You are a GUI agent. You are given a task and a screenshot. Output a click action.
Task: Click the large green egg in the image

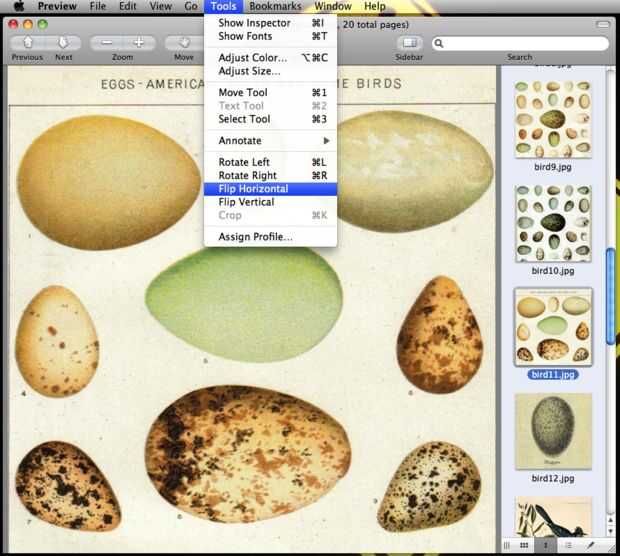244,304
